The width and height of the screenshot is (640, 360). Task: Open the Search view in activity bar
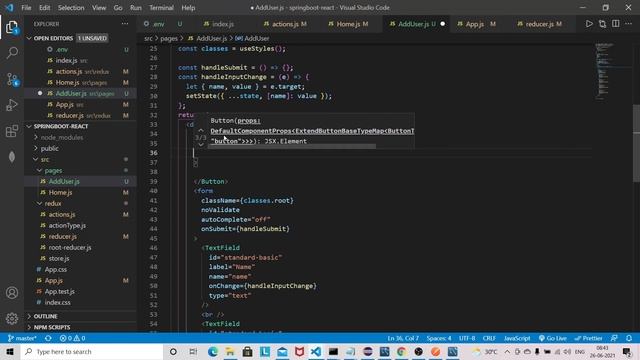coord(12,53)
